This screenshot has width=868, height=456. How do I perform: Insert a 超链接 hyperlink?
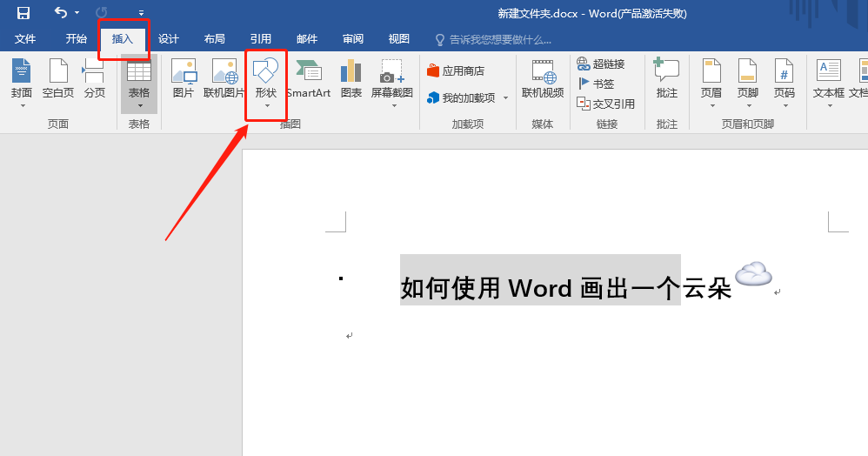601,64
